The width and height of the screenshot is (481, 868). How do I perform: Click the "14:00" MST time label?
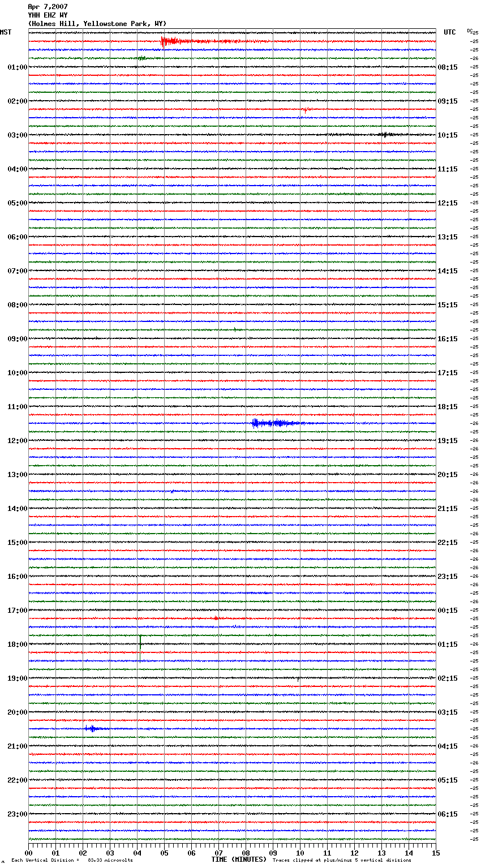tap(18, 509)
